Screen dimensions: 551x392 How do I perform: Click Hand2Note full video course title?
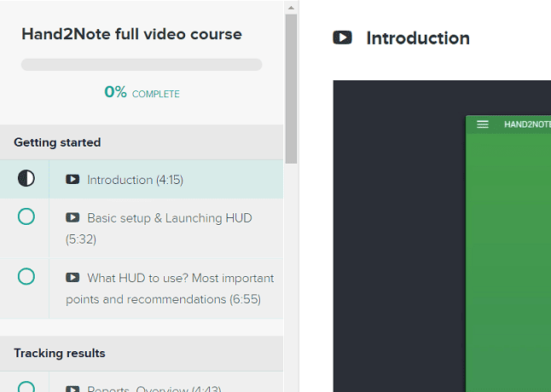coord(131,35)
